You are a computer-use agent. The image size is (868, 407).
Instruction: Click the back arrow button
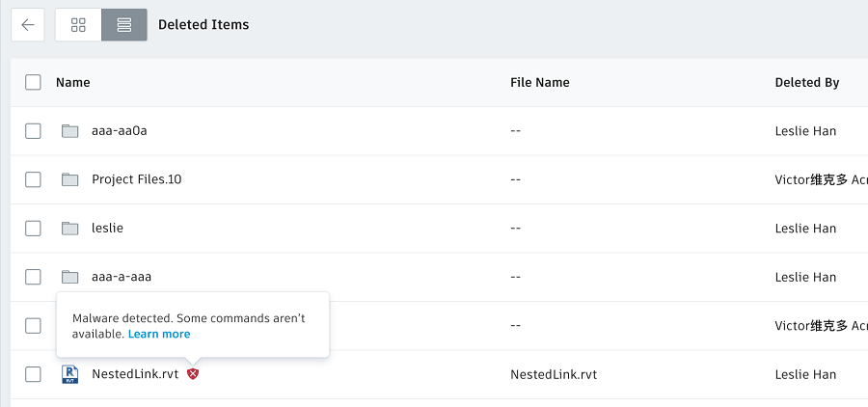click(27, 25)
